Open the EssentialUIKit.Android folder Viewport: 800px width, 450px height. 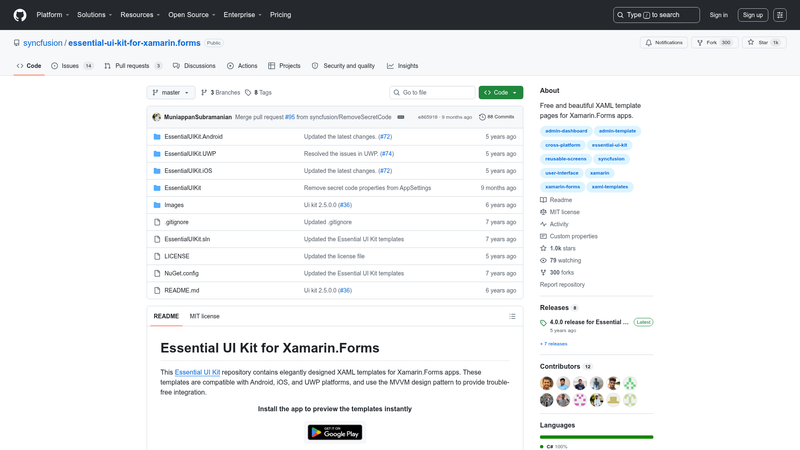pyautogui.click(x=193, y=137)
